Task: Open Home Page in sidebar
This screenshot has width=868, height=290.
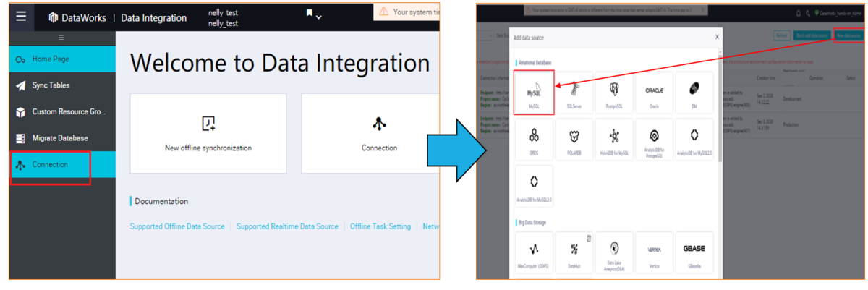Action: coord(62,59)
